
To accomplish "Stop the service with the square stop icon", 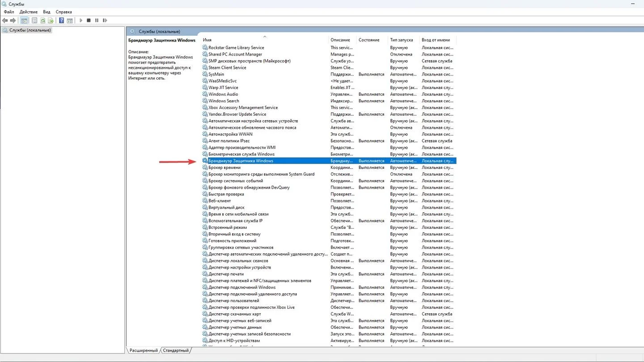I will 89,21.
